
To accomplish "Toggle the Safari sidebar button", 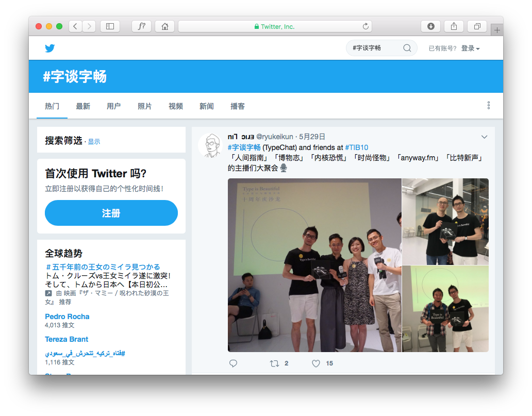I will (x=110, y=26).
